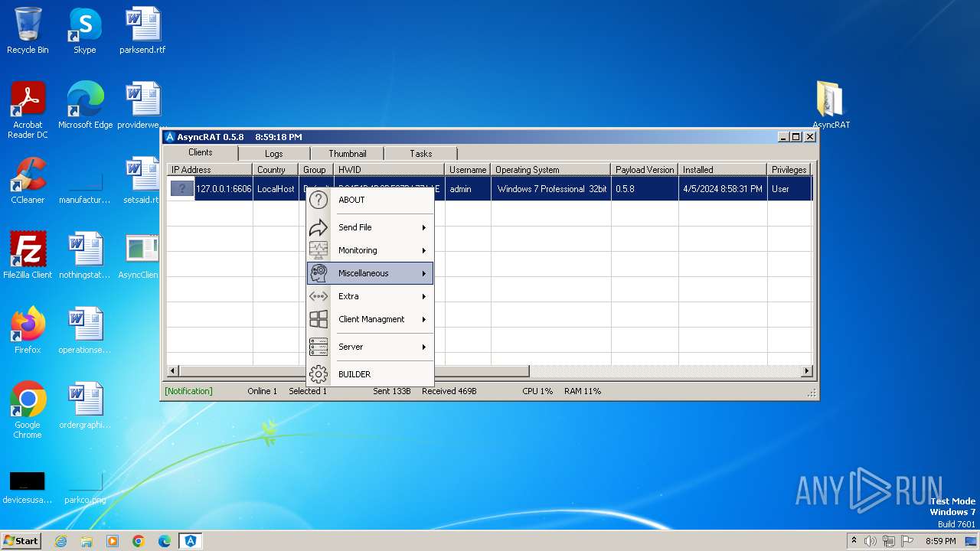Click the Miscellaneous head icon

tap(318, 273)
